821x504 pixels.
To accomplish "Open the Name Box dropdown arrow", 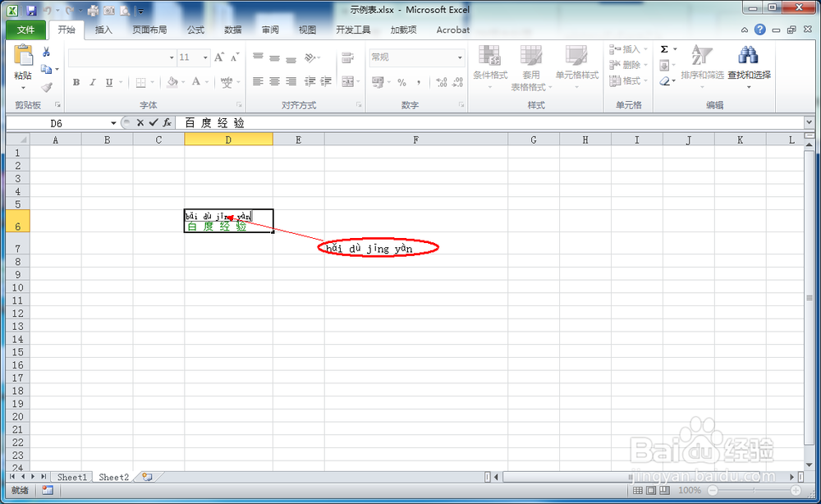I will coord(113,123).
